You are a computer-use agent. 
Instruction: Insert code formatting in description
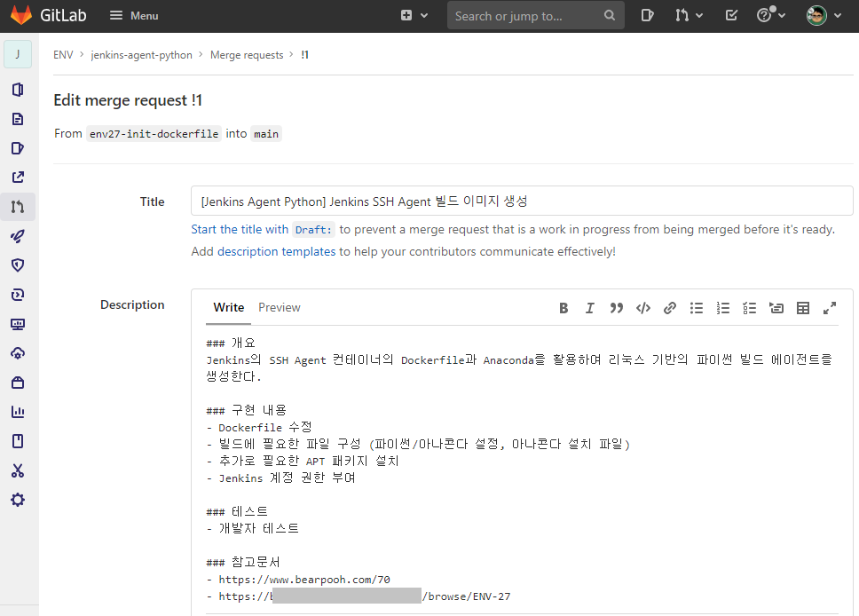pyautogui.click(x=643, y=308)
